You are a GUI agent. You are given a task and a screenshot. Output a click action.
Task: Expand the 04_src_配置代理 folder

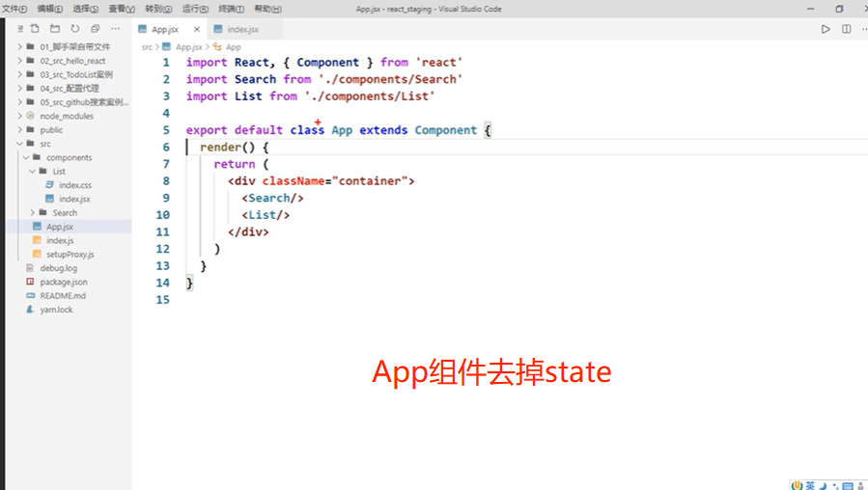(70, 88)
